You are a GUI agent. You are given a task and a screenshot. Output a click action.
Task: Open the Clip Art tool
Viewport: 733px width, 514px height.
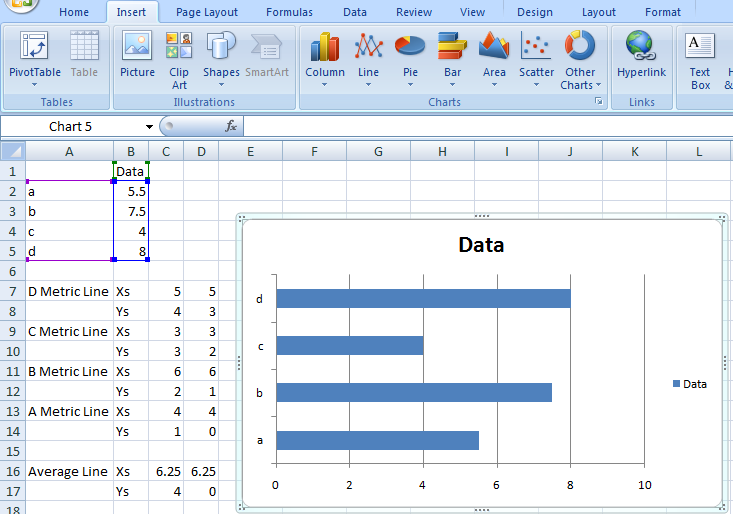point(179,58)
